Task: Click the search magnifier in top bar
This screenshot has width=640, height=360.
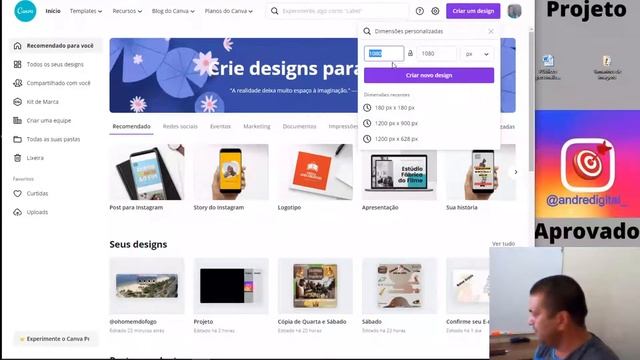Action: [x=275, y=11]
